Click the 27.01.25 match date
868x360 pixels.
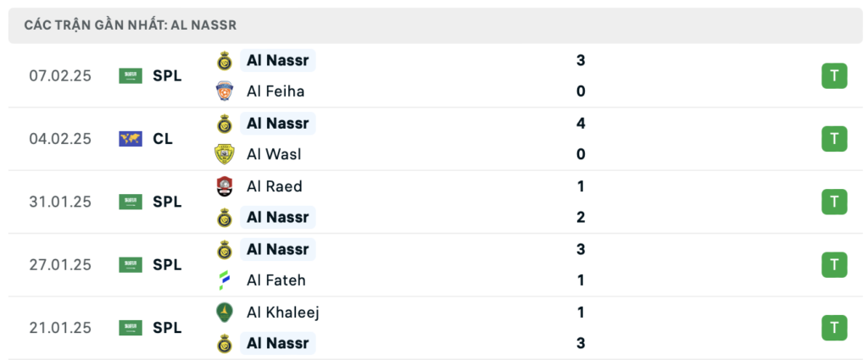pyautogui.click(x=60, y=265)
